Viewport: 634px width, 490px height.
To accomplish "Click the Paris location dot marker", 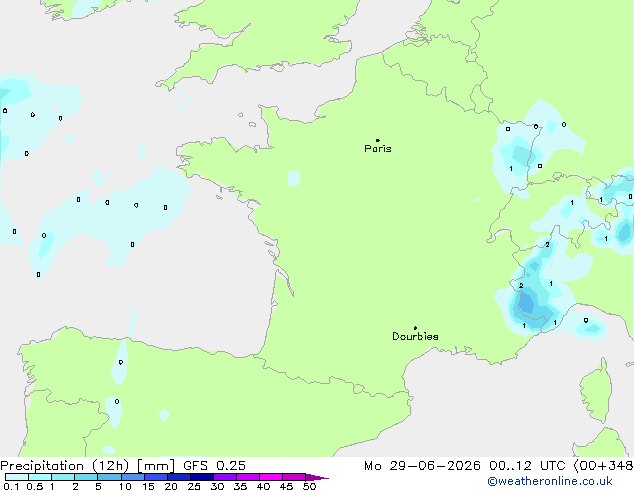I will [378, 140].
